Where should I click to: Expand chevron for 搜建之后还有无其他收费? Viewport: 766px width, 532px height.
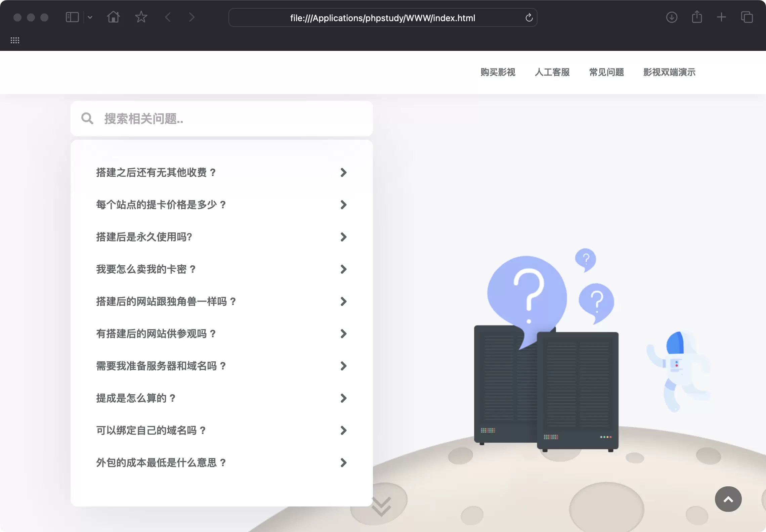click(343, 173)
